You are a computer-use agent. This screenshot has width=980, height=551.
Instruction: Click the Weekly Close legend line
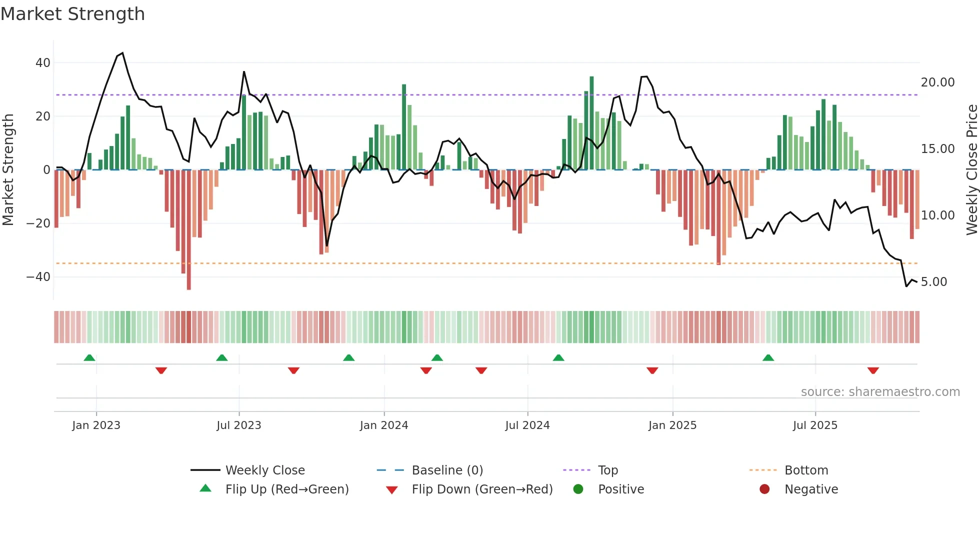(205, 470)
